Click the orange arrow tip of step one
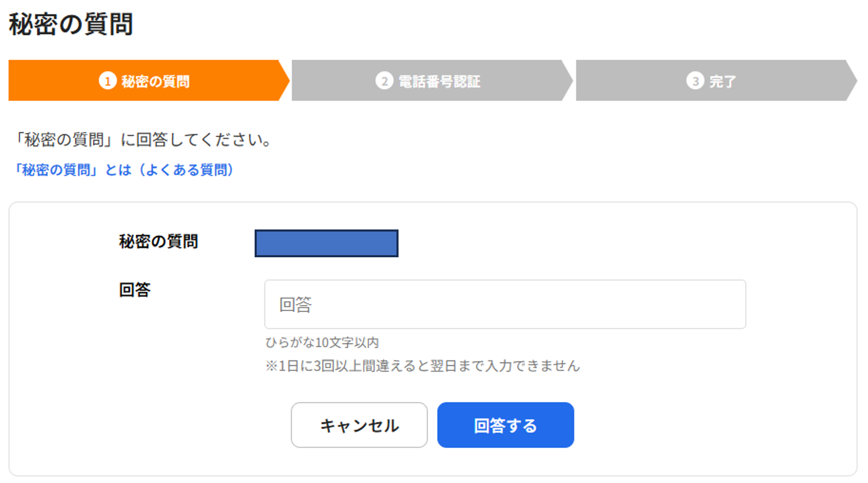 (x=284, y=80)
